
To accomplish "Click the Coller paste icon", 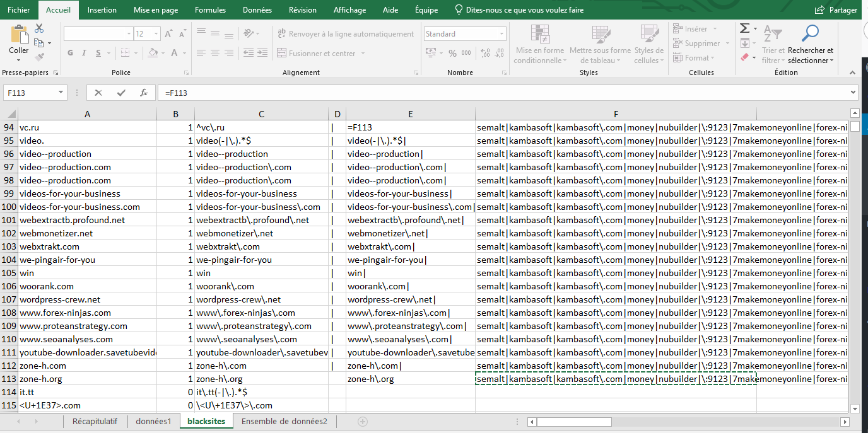I will pyautogui.click(x=19, y=34).
